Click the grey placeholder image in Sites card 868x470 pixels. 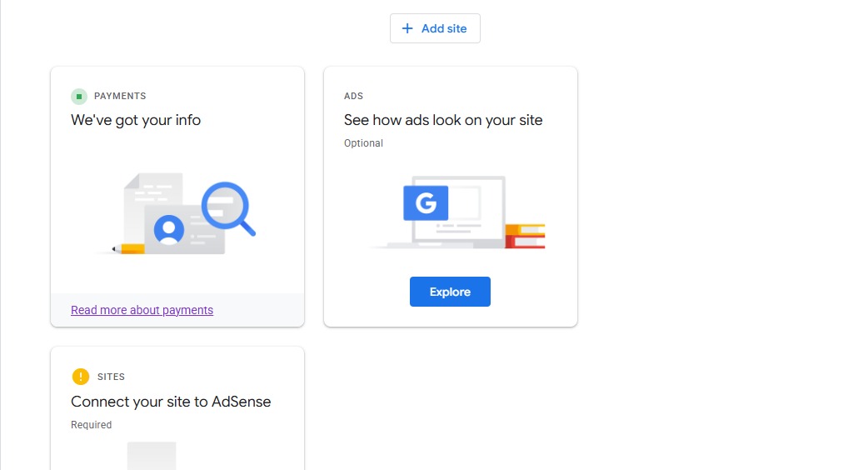tap(152, 456)
